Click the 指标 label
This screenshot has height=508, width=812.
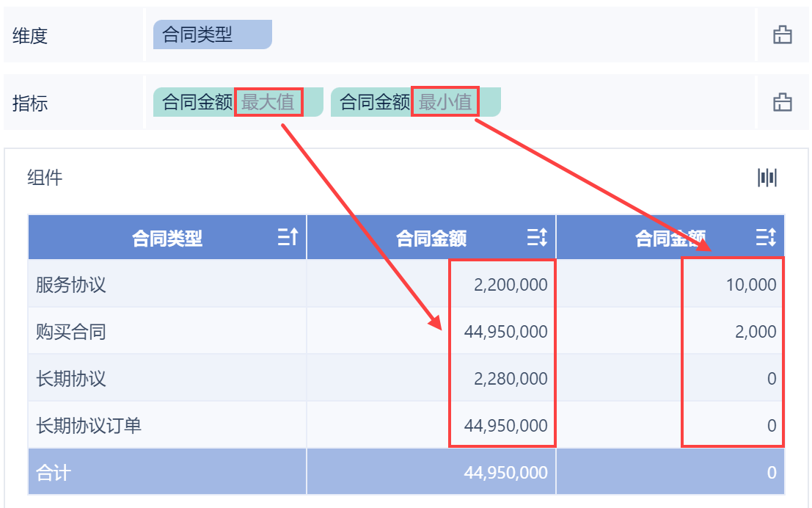coord(30,104)
